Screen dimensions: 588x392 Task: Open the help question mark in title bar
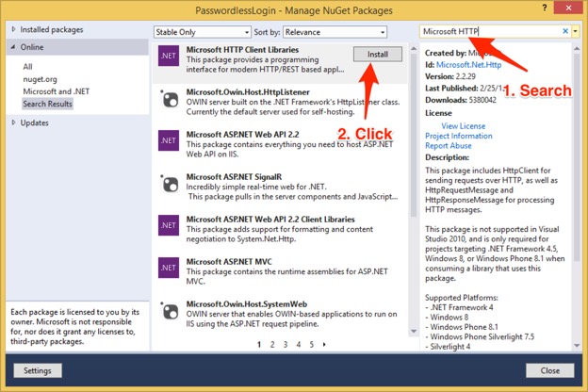pyautogui.click(x=545, y=8)
